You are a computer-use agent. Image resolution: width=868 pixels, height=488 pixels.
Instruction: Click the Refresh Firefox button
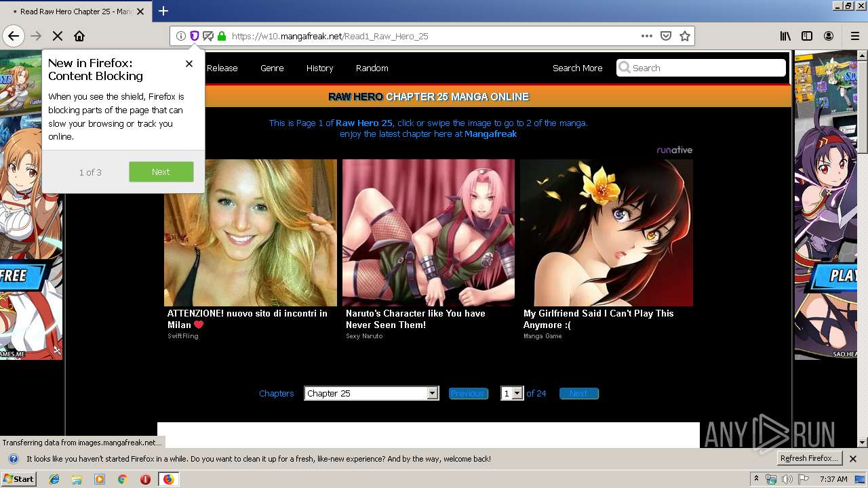coord(809,458)
